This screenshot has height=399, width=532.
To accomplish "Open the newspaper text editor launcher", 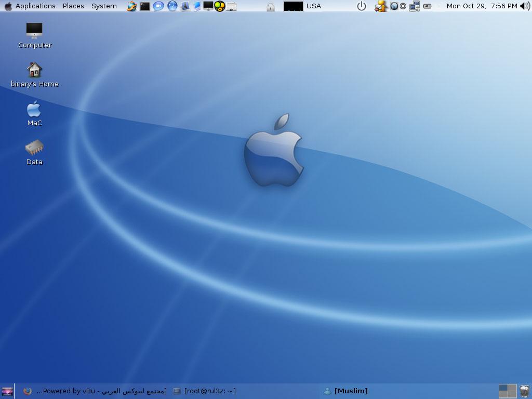I will [x=231, y=6].
